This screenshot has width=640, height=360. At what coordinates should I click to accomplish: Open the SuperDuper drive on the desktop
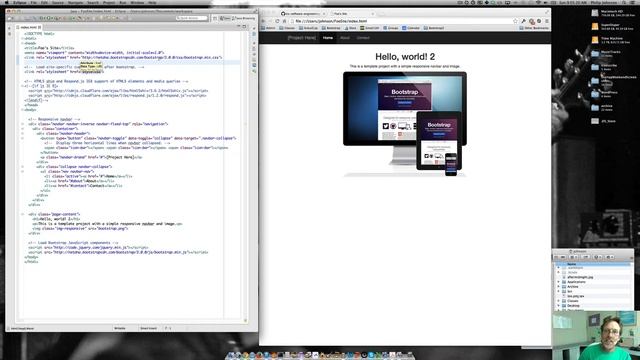(x=595, y=27)
